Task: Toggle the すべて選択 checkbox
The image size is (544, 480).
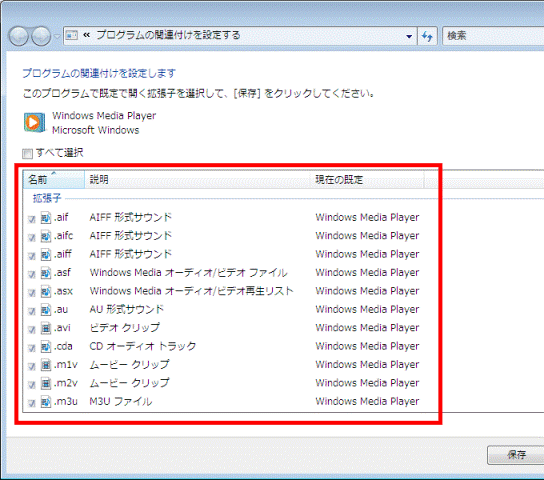Action: point(27,153)
